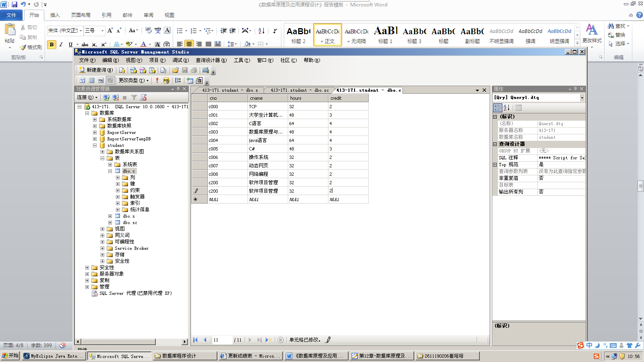Viewport: 644px width, 362px height.
Task: Show the SQL pane icon
Action: [101, 80]
